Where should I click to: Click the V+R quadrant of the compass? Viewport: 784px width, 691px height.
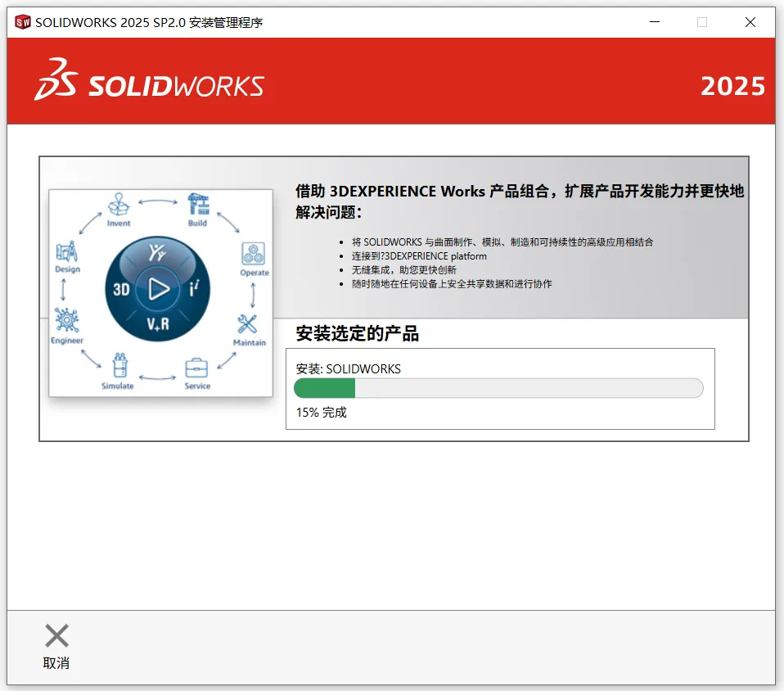pos(158,324)
